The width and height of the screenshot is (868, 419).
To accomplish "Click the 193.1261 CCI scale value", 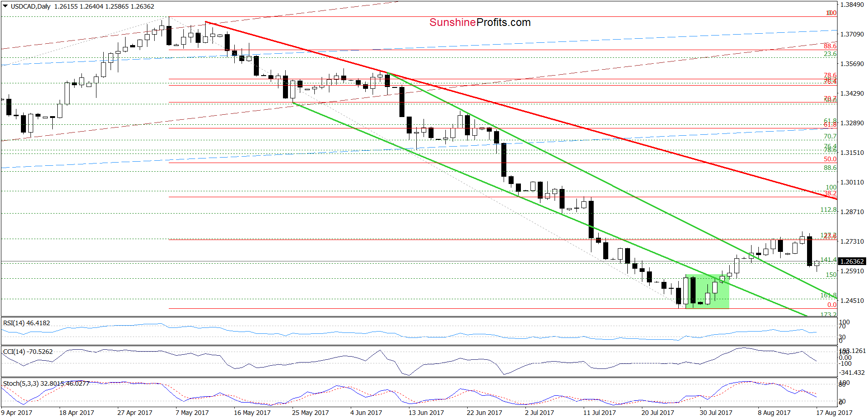I will tap(852, 351).
